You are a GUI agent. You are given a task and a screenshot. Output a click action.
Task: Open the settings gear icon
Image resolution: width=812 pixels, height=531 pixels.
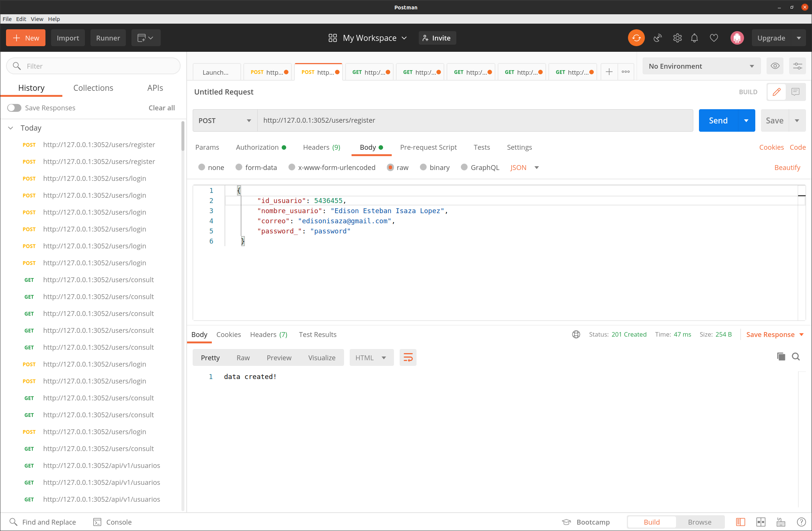677,38
